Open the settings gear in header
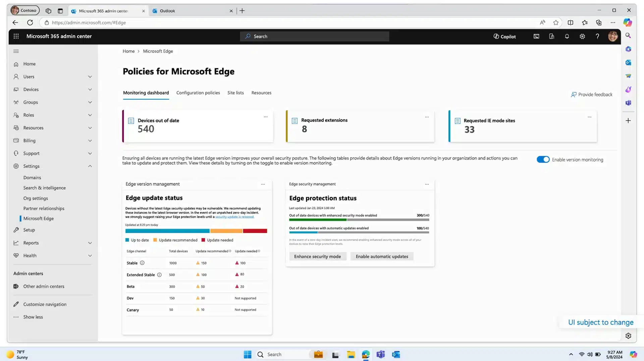The image size is (644, 361). [x=582, y=37]
